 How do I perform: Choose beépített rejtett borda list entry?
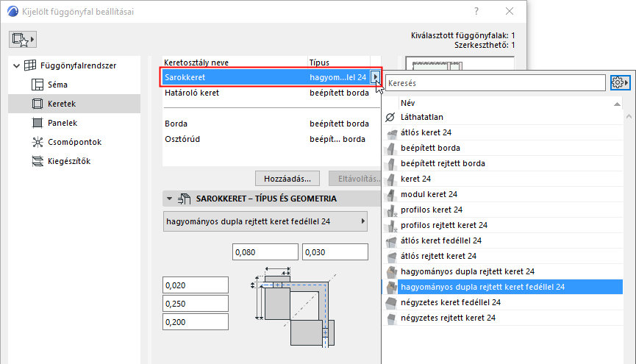[503, 163]
